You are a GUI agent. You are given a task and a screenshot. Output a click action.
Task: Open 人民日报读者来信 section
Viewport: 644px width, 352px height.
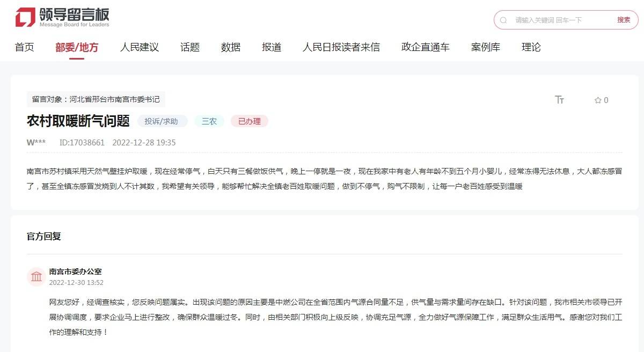pyautogui.click(x=341, y=47)
